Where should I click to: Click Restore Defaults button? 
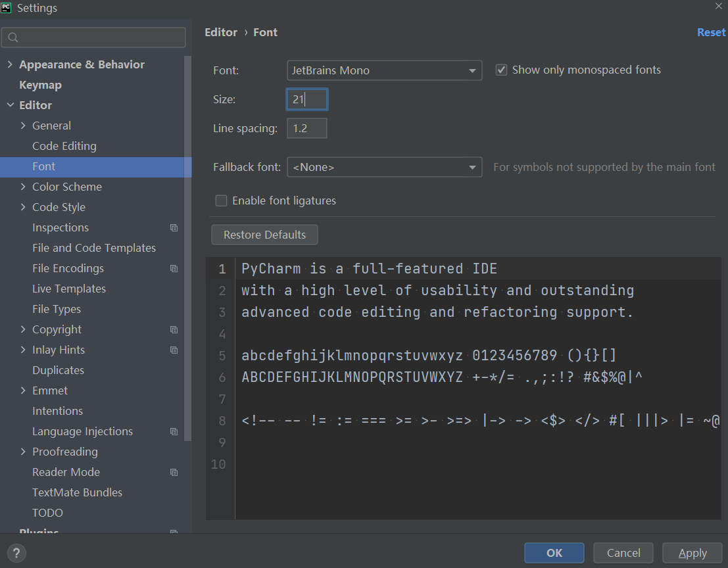tap(264, 235)
